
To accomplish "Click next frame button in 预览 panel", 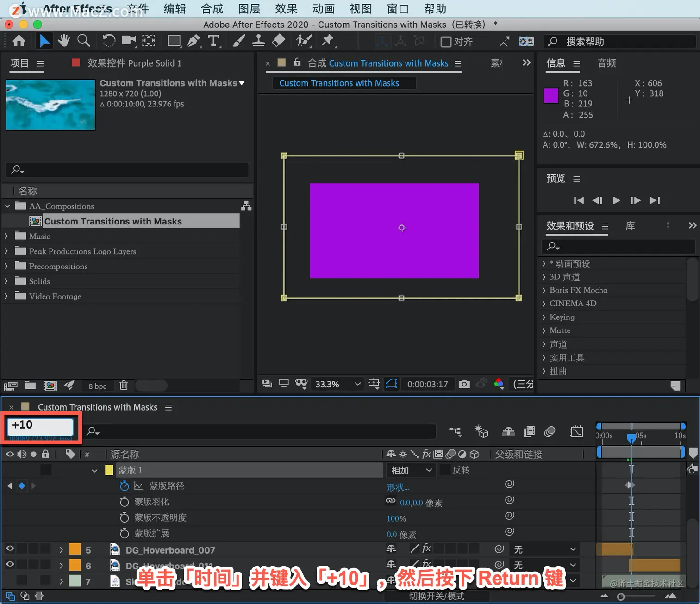I will [635, 200].
